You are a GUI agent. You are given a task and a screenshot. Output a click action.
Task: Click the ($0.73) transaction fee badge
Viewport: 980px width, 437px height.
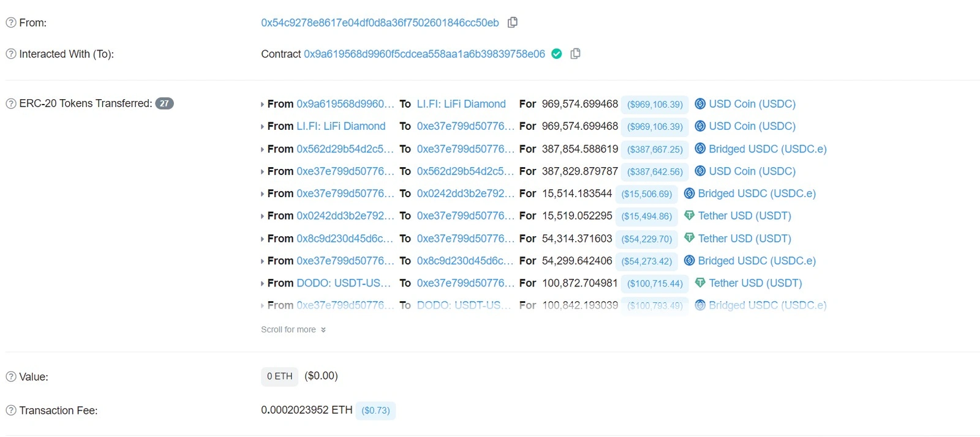pos(375,410)
